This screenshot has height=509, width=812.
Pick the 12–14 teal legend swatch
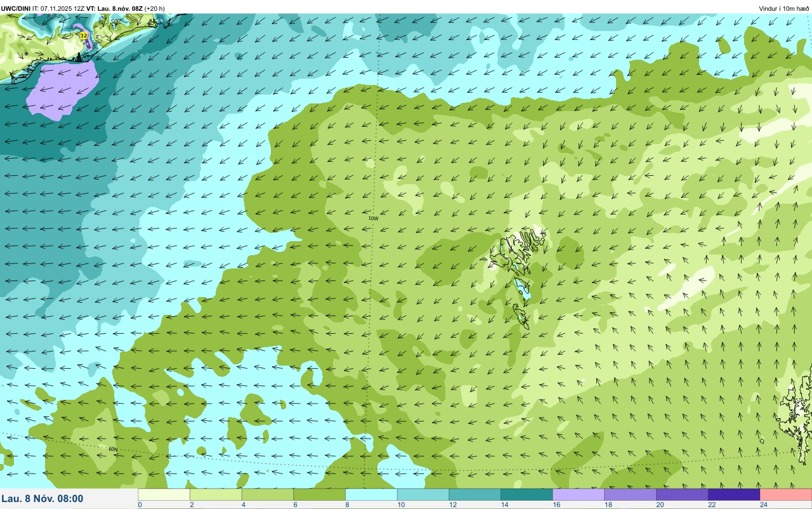click(475, 494)
